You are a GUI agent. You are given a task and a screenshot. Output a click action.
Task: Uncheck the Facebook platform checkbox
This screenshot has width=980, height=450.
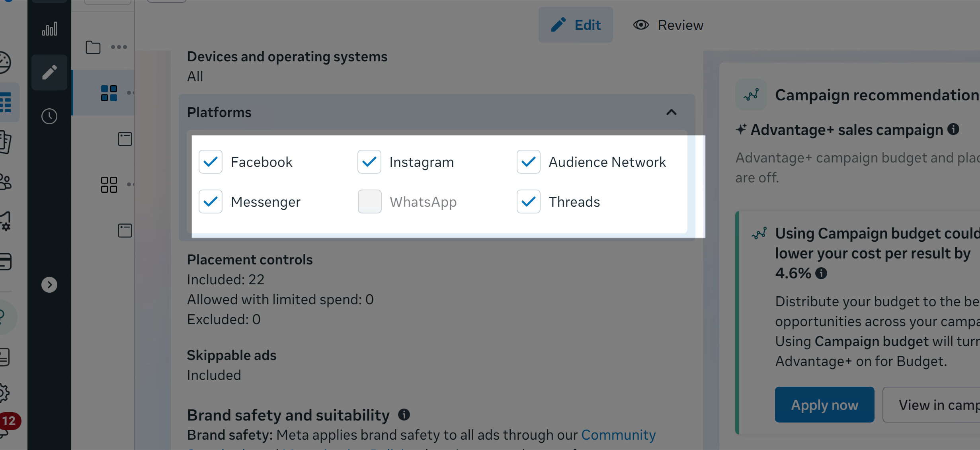pos(211,162)
